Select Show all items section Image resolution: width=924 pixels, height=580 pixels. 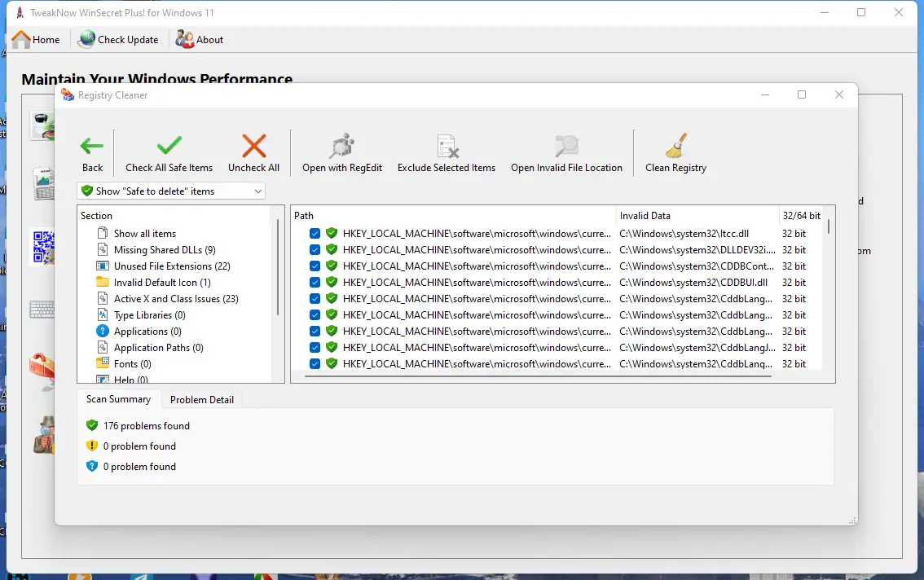(145, 234)
